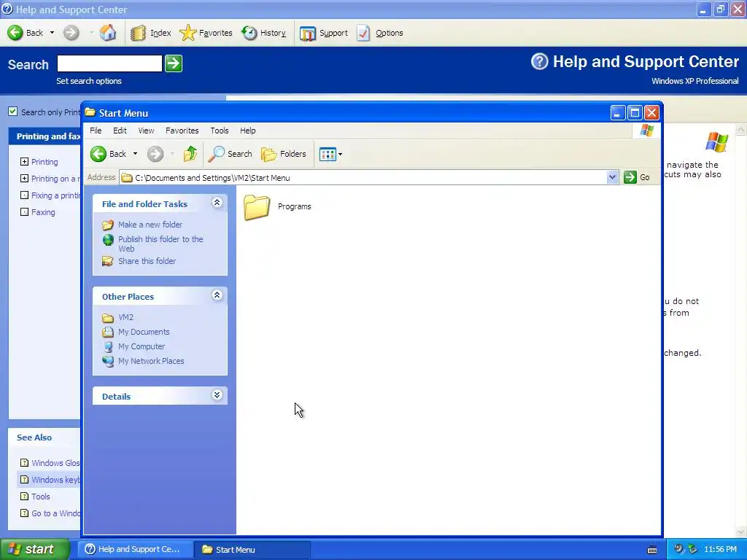Close the Start Menu explorer window
Image resolution: width=747 pixels, height=560 pixels.
[x=651, y=113]
